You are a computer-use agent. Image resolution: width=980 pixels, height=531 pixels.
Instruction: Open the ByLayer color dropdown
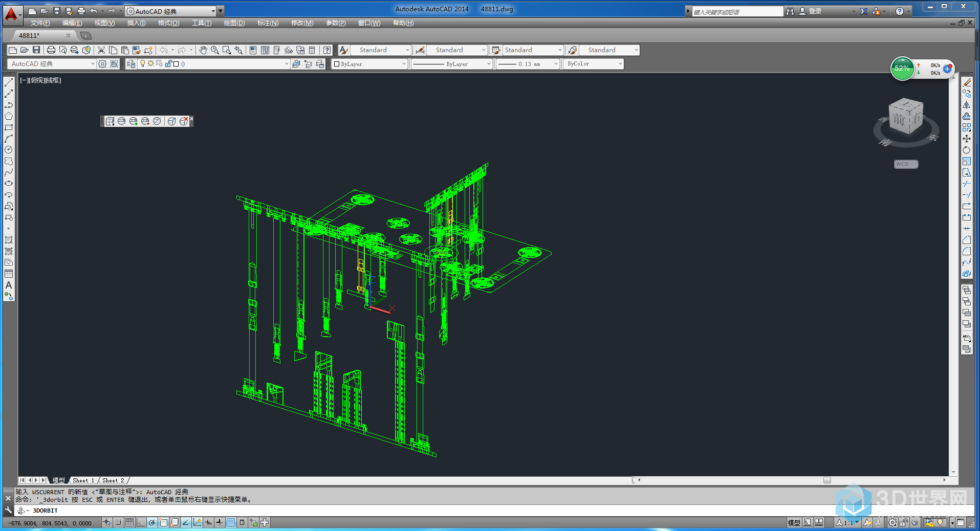click(x=404, y=64)
